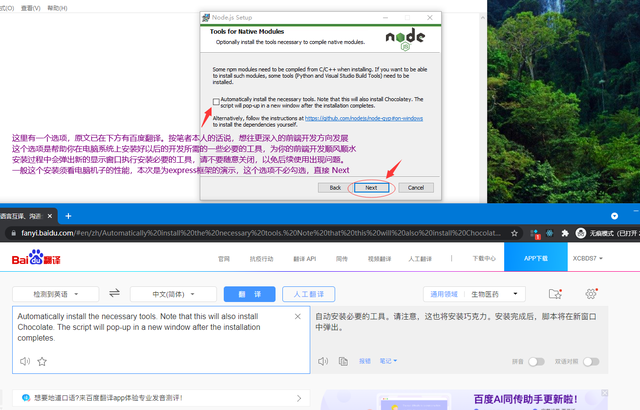Open the 下载中心 nav item

[484, 259]
